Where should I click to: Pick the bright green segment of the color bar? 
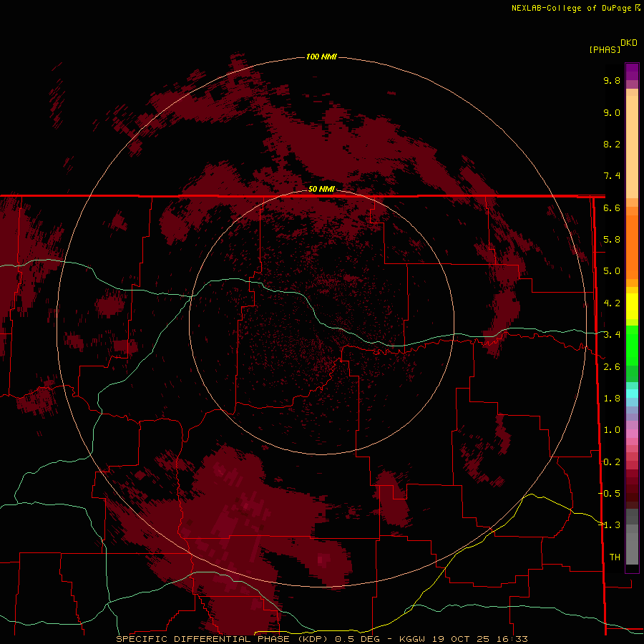[x=632, y=345]
